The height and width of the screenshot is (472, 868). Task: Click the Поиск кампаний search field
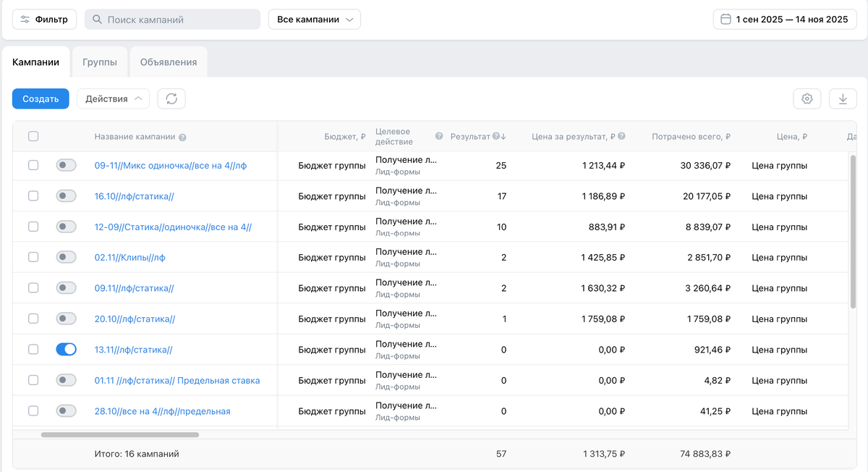click(x=172, y=20)
